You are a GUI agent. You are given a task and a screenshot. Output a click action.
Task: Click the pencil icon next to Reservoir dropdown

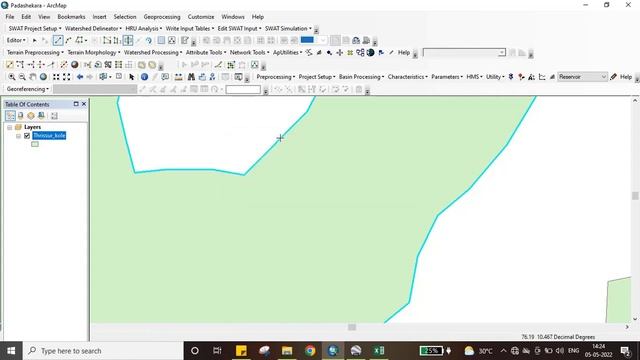coord(613,77)
